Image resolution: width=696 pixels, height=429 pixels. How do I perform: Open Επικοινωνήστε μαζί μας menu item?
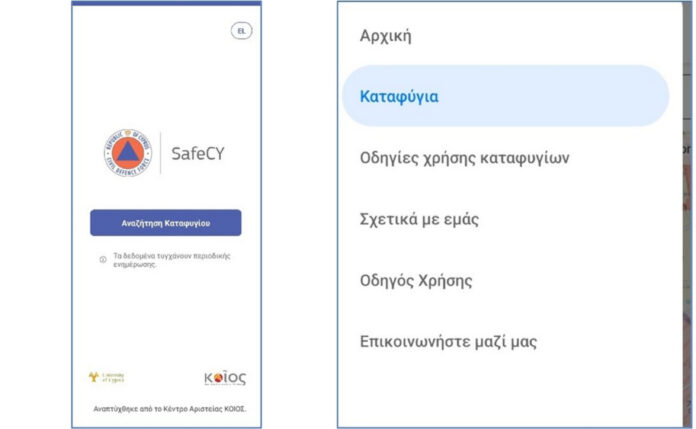tap(448, 342)
